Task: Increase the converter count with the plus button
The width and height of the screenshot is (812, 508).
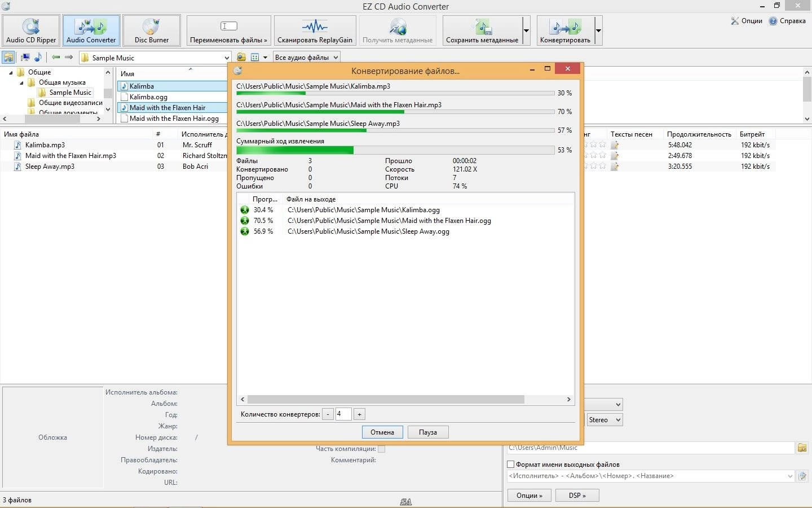Action: (x=359, y=414)
